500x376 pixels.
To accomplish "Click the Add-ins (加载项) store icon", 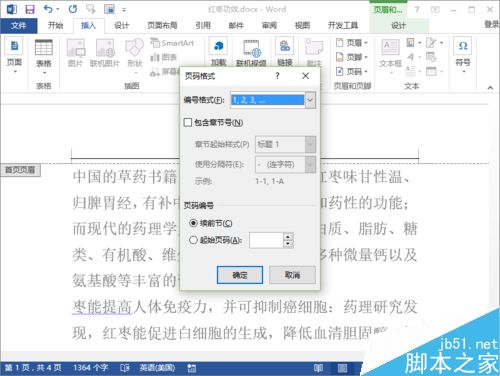I will pos(219,46).
